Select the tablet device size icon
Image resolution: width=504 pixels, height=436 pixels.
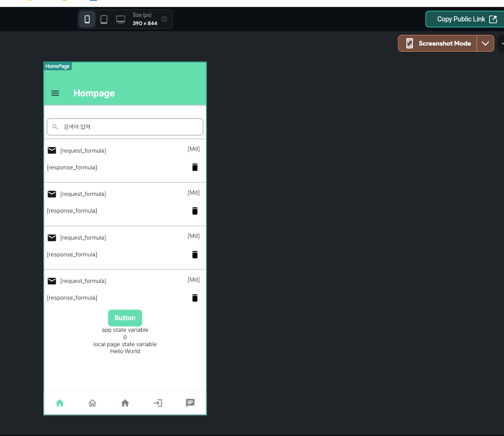coord(104,19)
